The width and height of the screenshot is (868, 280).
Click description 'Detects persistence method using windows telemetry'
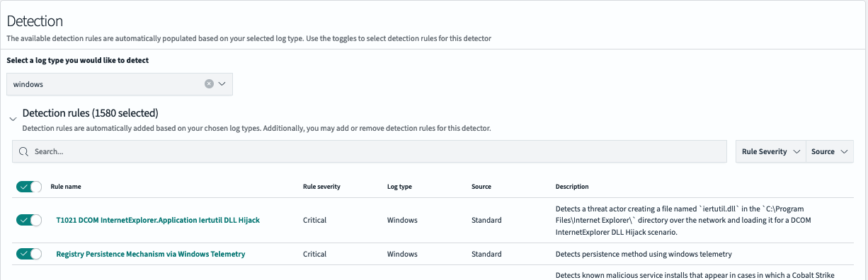click(644, 254)
